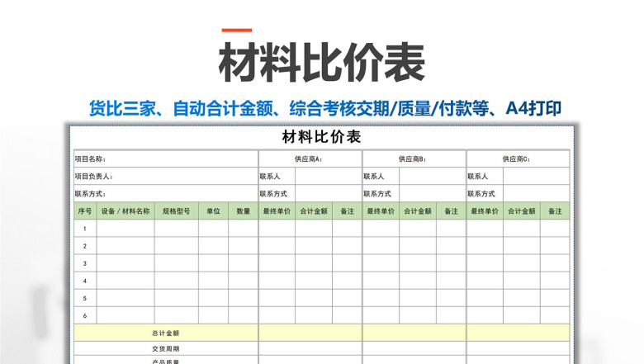
Task: Click serial number 6 in 序号 column
Action: click(x=85, y=315)
